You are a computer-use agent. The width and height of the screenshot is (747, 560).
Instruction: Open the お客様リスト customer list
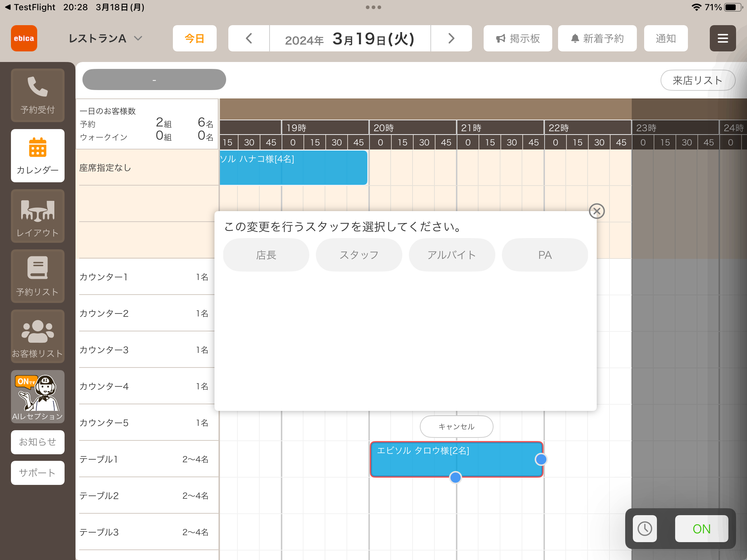38,337
